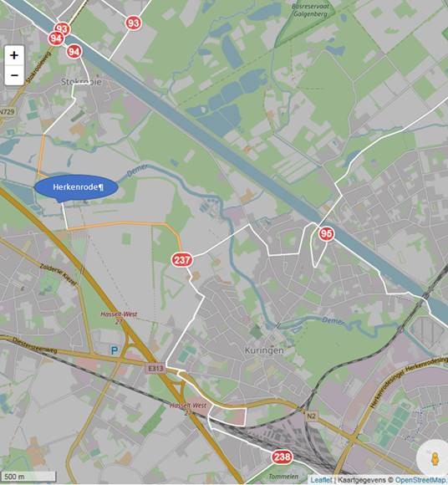Select the upper node 94 marker

pos(56,38)
